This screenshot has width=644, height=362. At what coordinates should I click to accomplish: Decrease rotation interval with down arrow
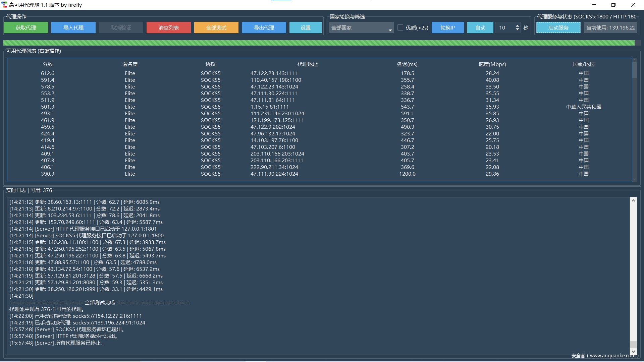click(517, 30)
